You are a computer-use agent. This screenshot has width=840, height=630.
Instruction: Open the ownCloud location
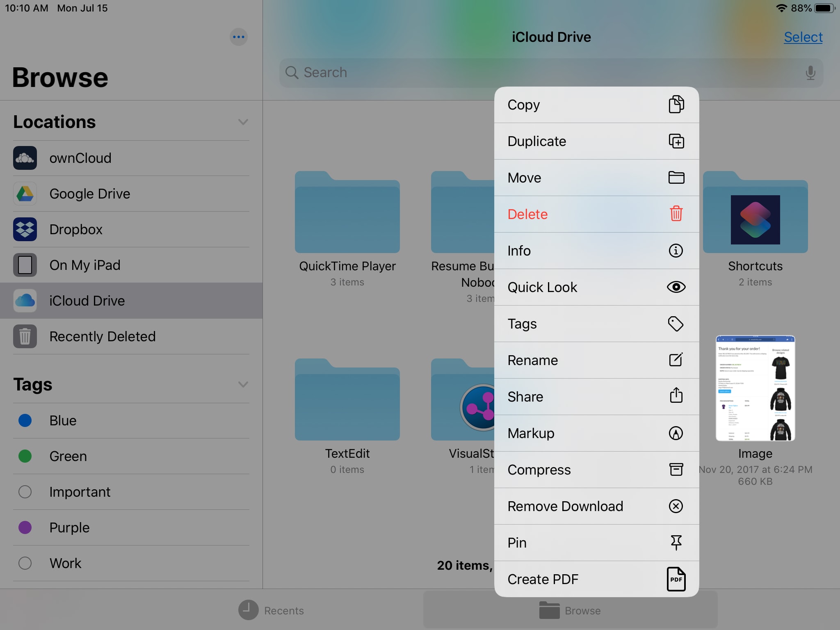(x=131, y=158)
